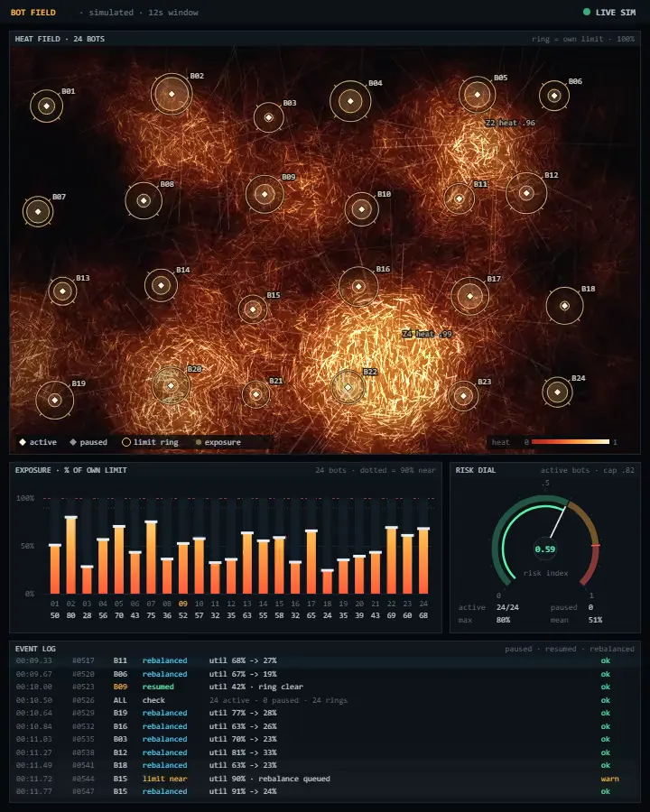This screenshot has width=650, height=812.
Task: Toggle the paused legend entry
Action: [x=88, y=442]
